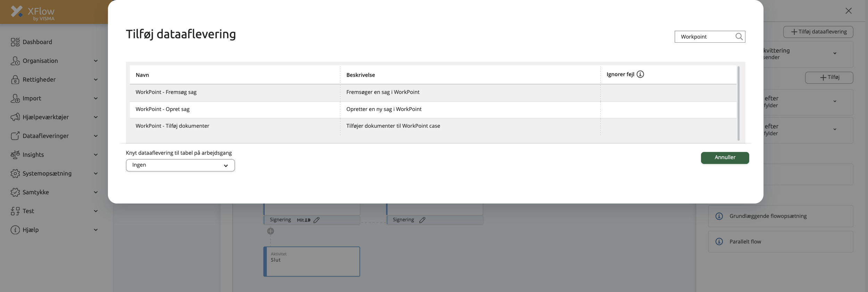Viewport: 868px width, 292px height.
Task: Click the Samtykke badge icon
Action: pyautogui.click(x=15, y=192)
